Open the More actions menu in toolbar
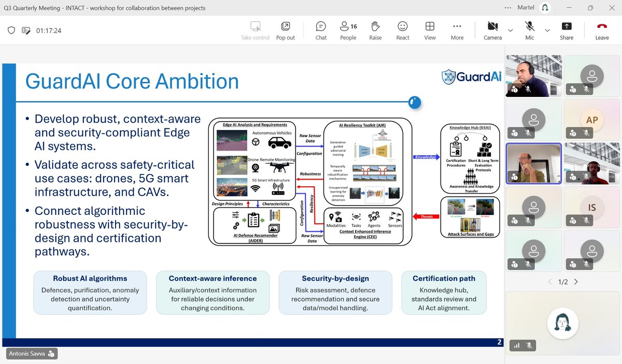The width and height of the screenshot is (622, 364). [x=457, y=31]
